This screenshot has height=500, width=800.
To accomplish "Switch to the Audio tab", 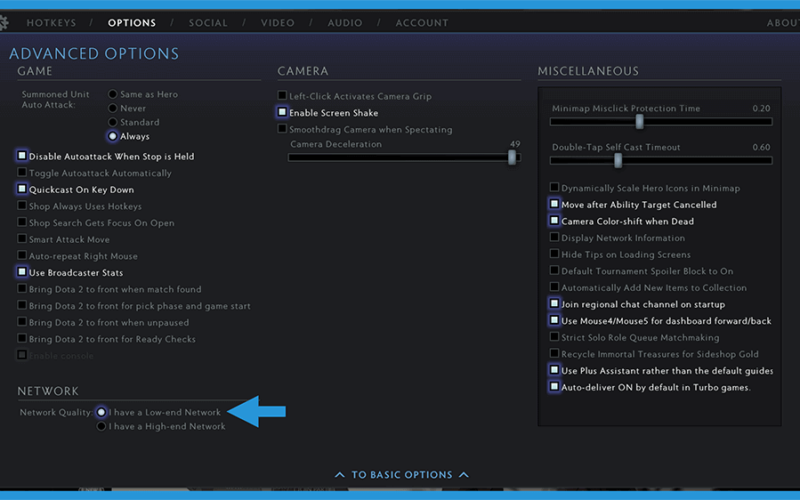I will (x=345, y=23).
